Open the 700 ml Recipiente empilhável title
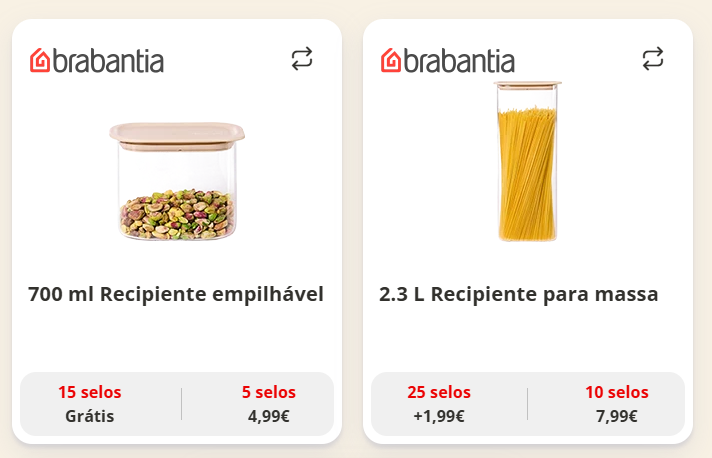The width and height of the screenshot is (712, 458). (x=176, y=294)
